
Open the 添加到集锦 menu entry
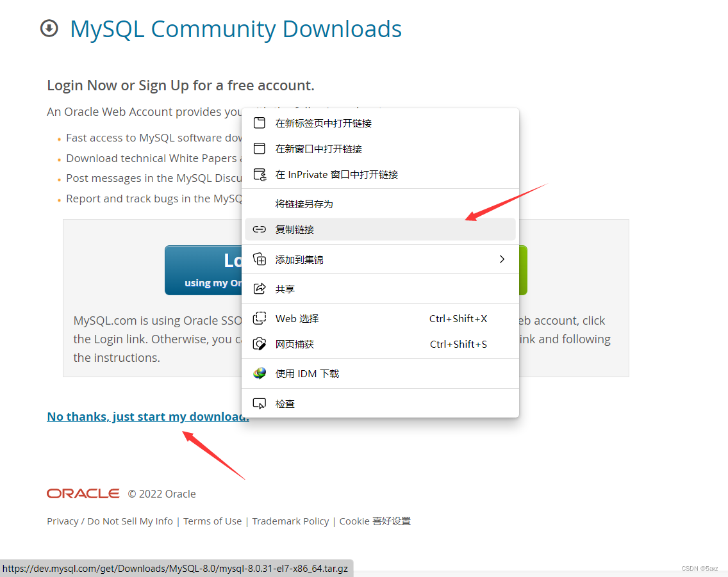pos(380,259)
